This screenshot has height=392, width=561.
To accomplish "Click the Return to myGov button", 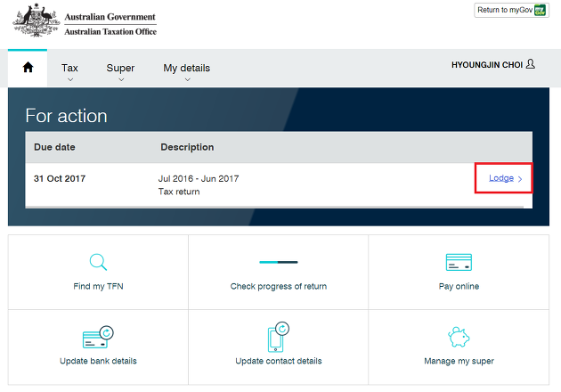I will [511, 10].
